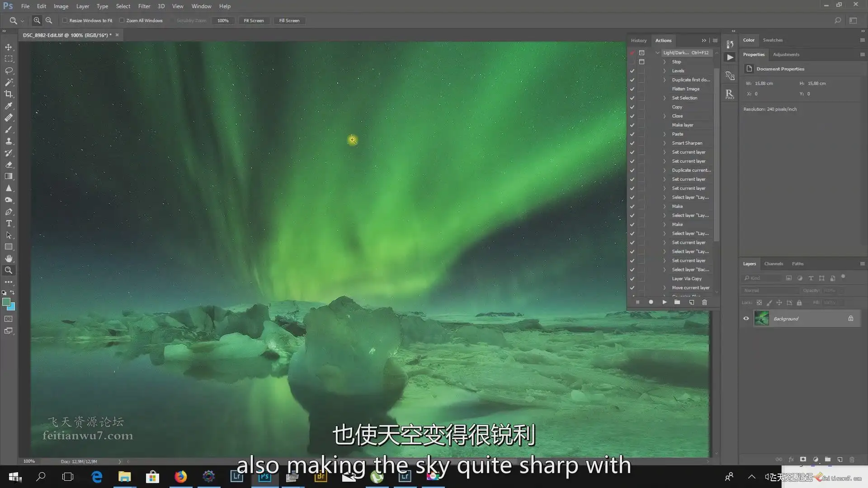This screenshot has width=868, height=488.
Task: Select the Lasso tool
Action: pos(9,70)
